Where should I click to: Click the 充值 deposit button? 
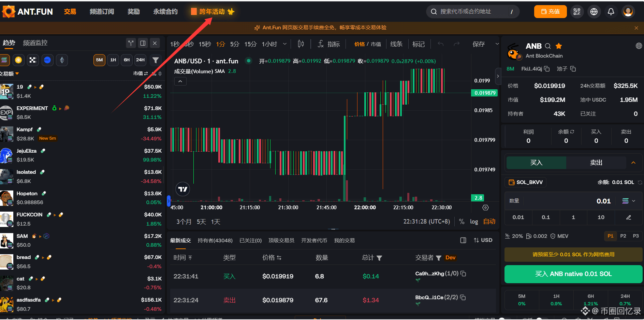coord(551,12)
